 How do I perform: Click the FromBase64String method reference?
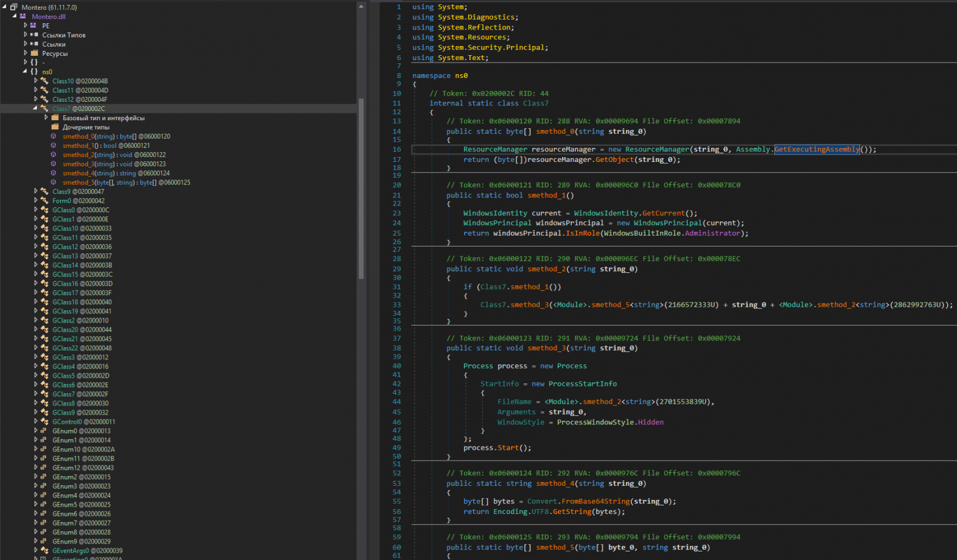point(595,501)
